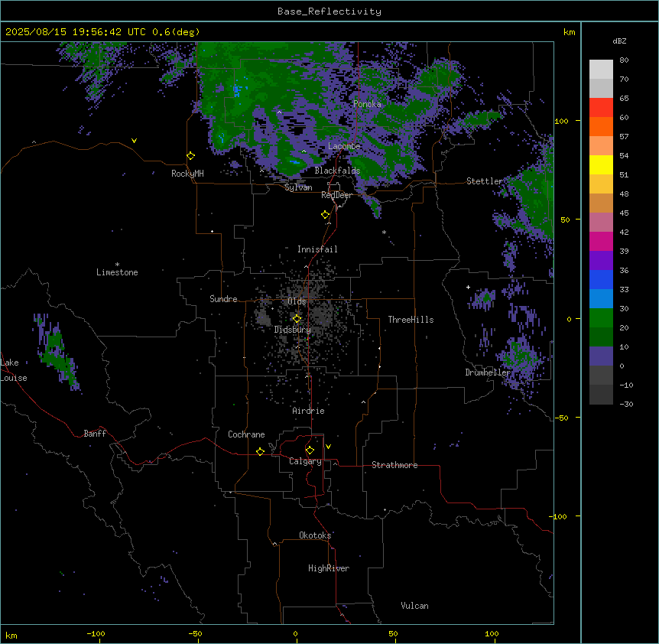This screenshot has width=659, height=644.
Task: Click the Airdrie label
Action: [x=309, y=411]
